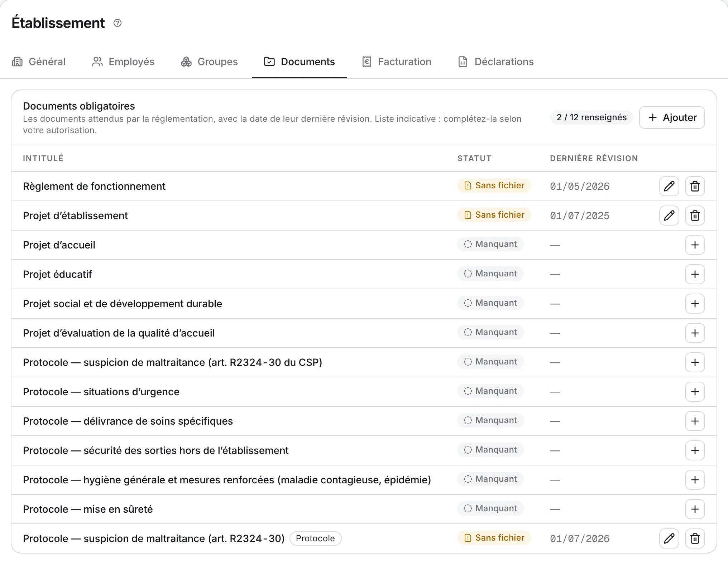Add the Projet social et de développement durable
Image resolution: width=728 pixels, height=575 pixels.
(695, 304)
